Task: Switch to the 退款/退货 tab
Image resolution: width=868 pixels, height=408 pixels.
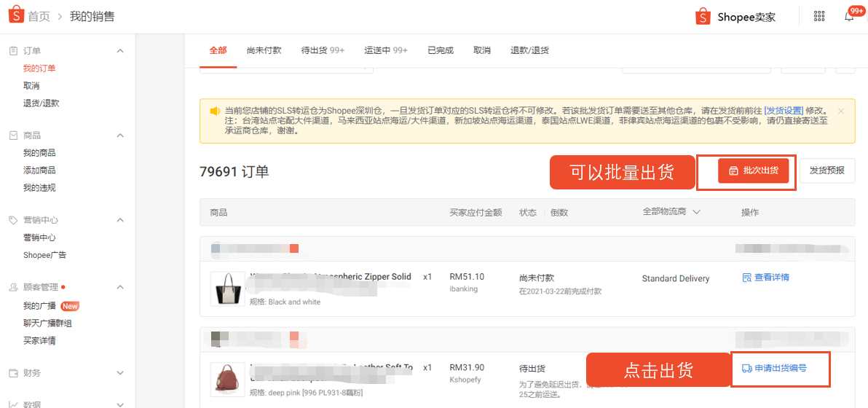Action: click(530, 50)
